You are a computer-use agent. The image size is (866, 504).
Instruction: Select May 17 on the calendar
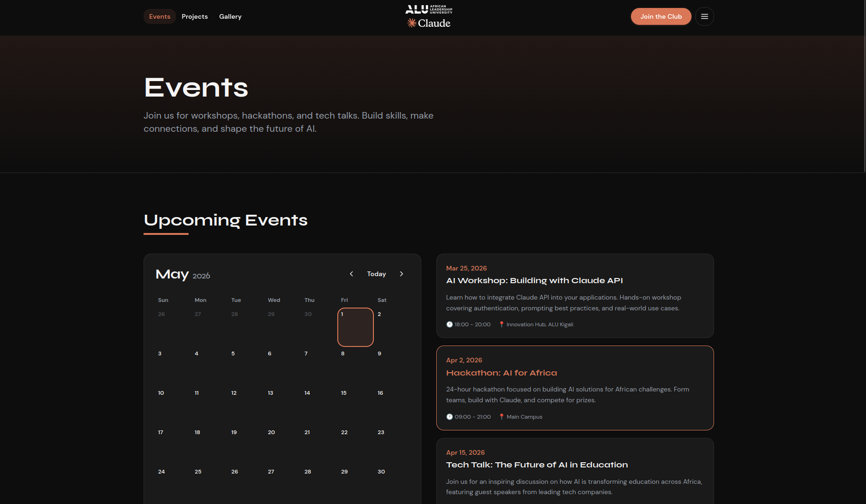(x=173, y=445)
